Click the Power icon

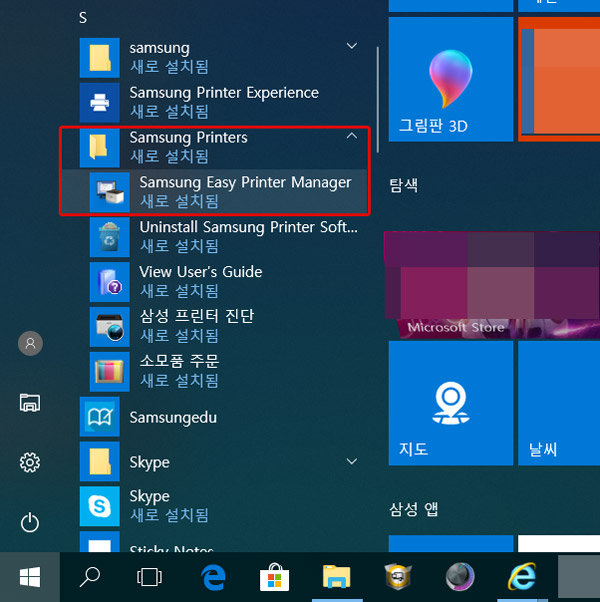coord(30,522)
